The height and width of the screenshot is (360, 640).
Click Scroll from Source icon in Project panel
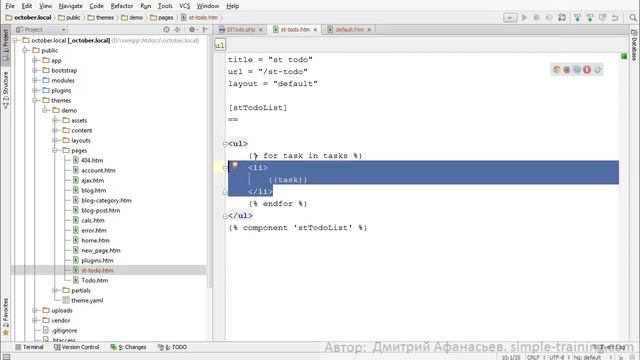(x=166, y=29)
